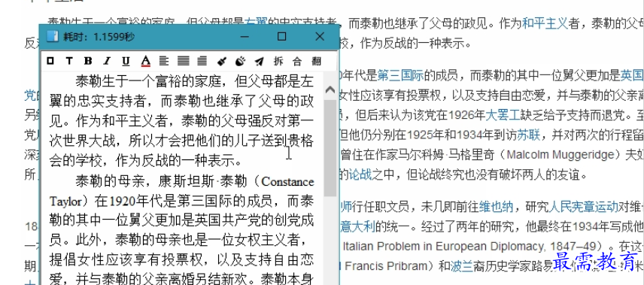Click the 合 (merge) button
Viewport: 644px width, 285px height.
click(297, 62)
